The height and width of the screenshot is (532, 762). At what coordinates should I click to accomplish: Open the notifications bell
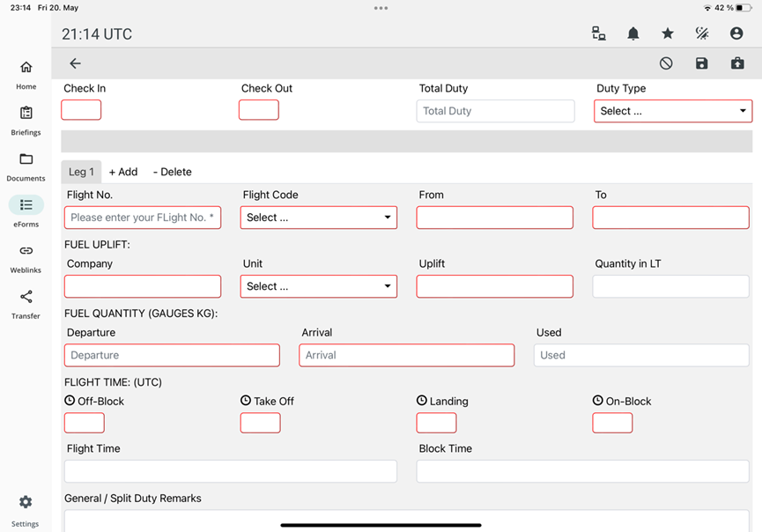coord(633,33)
